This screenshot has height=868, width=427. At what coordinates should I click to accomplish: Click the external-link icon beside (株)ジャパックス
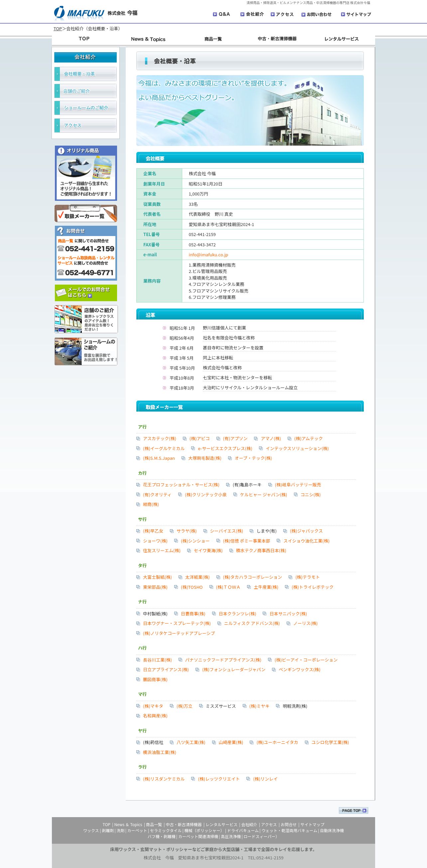click(285, 531)
